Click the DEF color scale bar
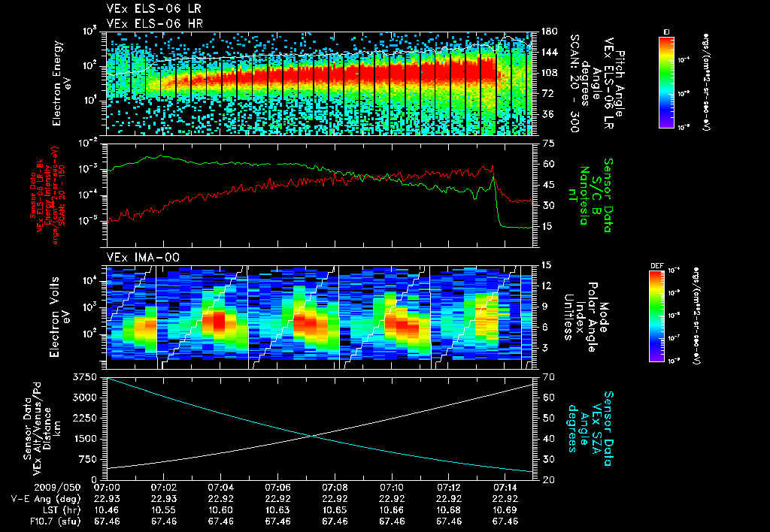The height and width of the screenshot is (532, 770). pyautogui.click(x=657, y=316)
